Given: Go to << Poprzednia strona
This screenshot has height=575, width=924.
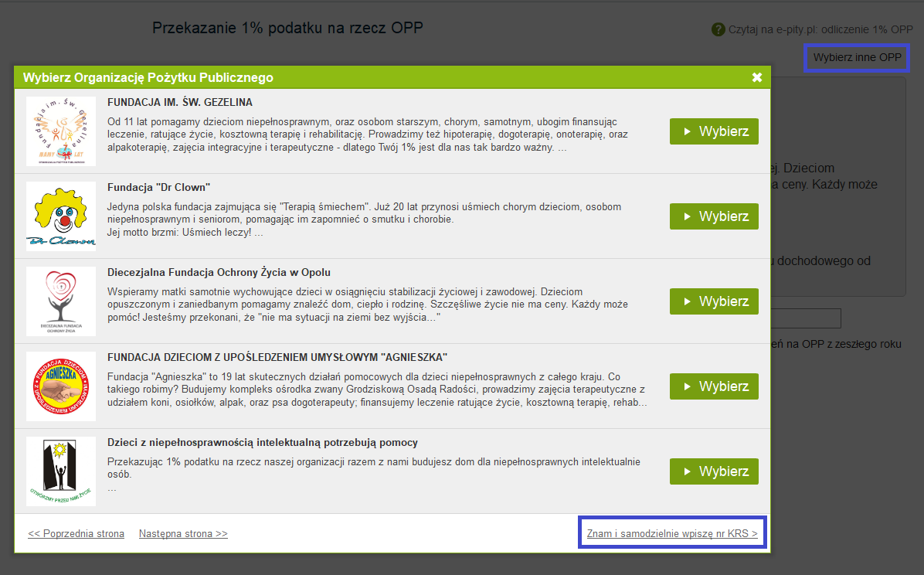Looking at the screenshot, I should click(x=76, y=533).
